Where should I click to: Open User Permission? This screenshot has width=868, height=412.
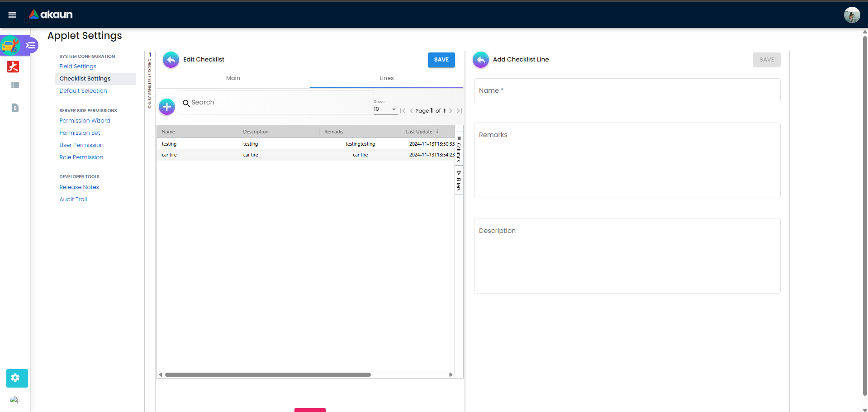point(81,145)
